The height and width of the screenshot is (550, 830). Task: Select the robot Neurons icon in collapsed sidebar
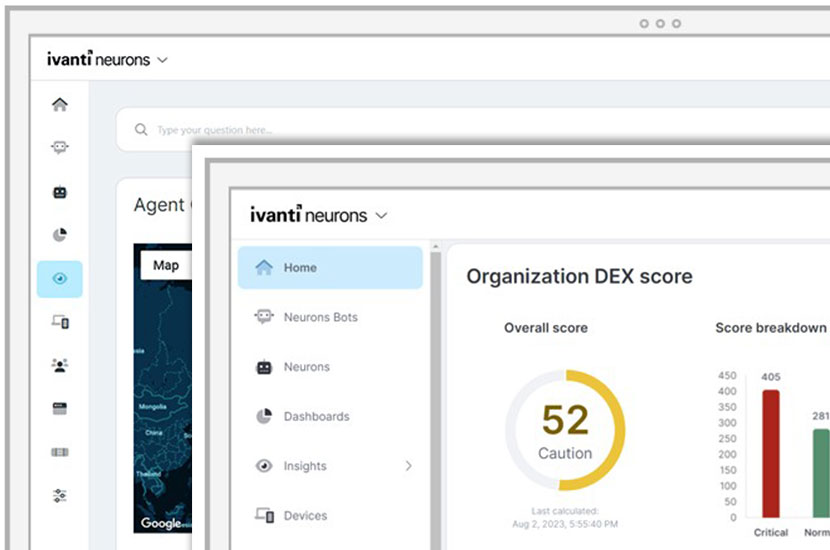pyautogui.click(x=60, y=192)
